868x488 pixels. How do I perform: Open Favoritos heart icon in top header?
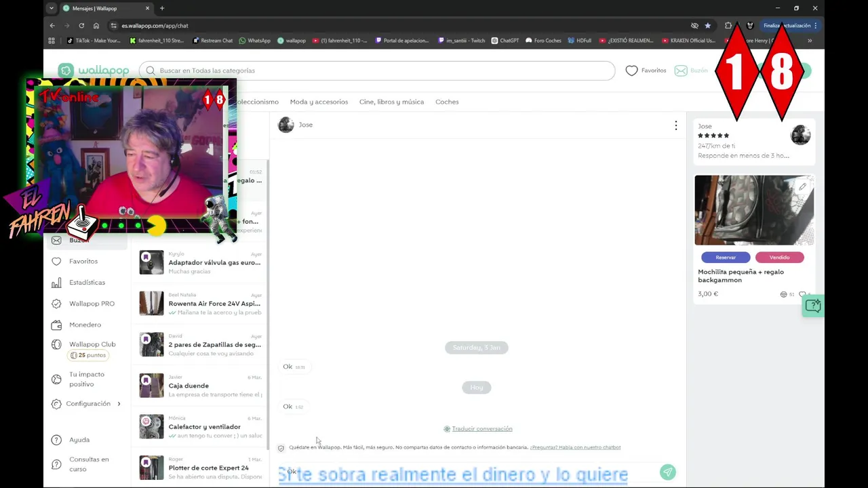tap(631, 70)
